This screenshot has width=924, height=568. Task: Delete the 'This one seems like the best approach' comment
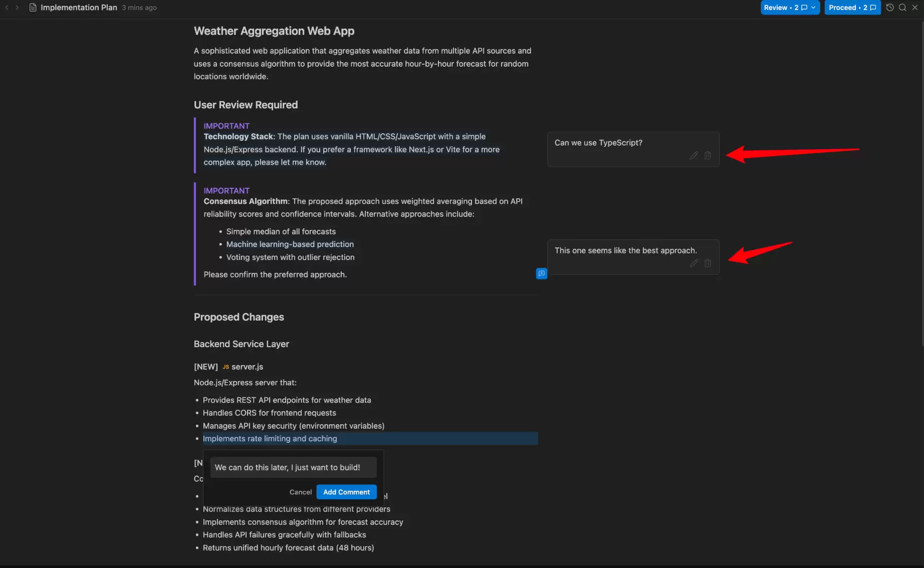pos(708,263)
